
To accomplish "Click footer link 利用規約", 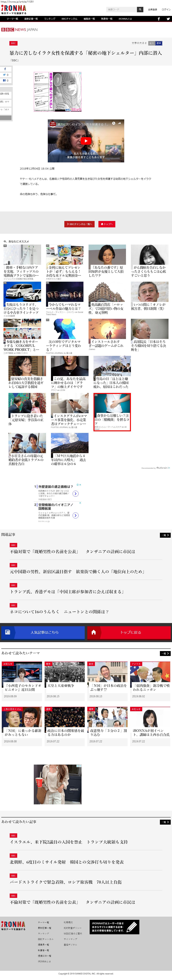I will tap(68, 923).
